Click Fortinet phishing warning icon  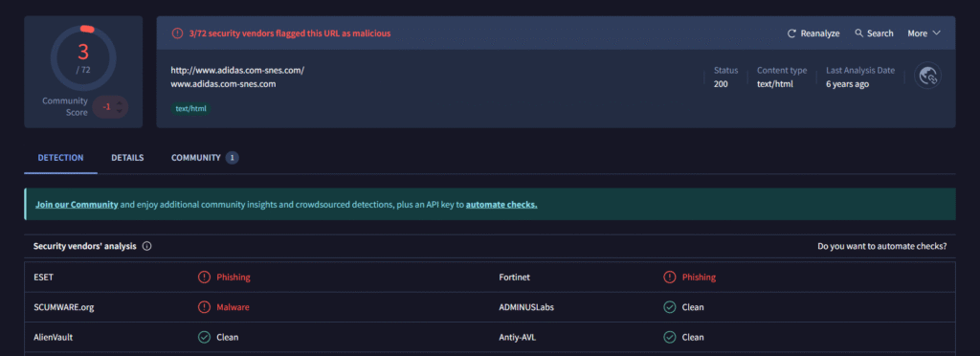point(669,278)
